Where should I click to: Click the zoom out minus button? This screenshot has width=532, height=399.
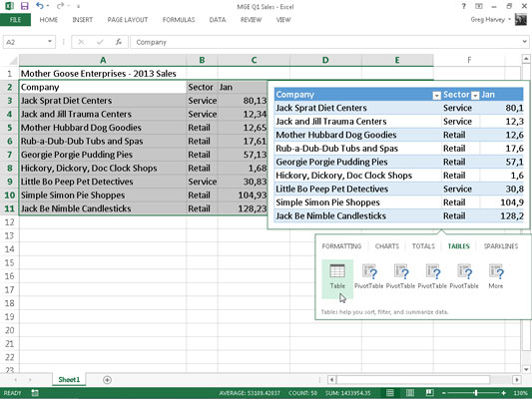coord(443,393)
